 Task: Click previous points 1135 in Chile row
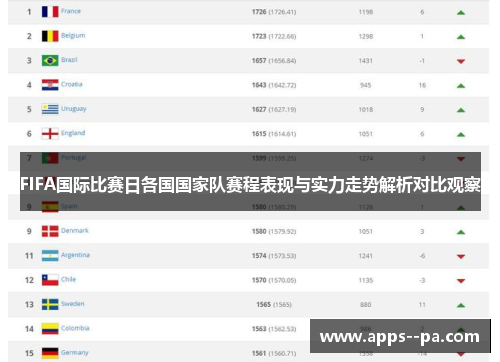(366, 280)
